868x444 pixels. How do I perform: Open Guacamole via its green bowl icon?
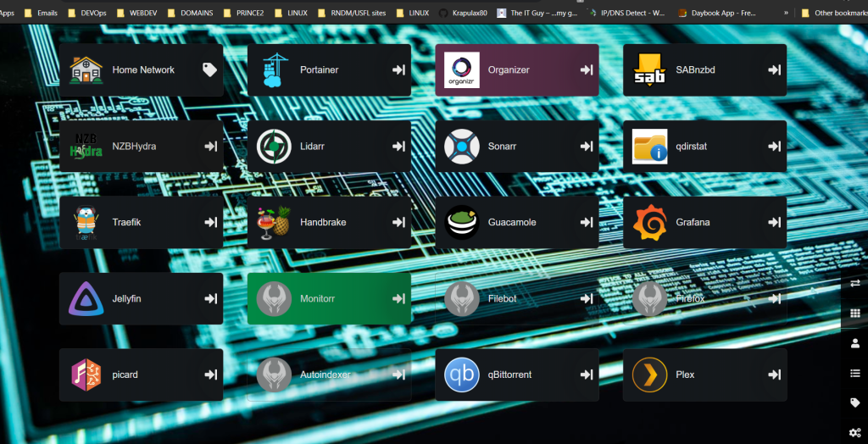[x=462, y=223]
